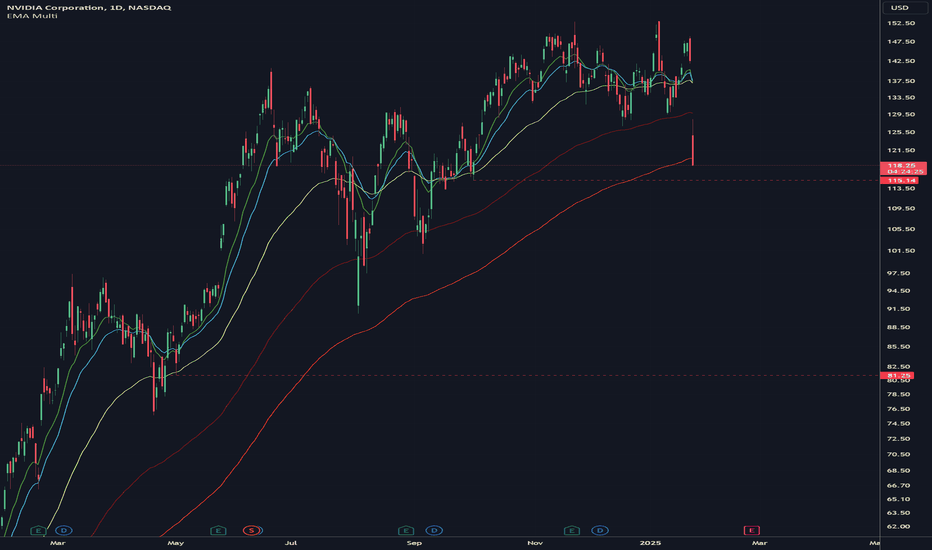The height and width of the screenshot is (550, 932).
Task: Click the Nov label on the time axis
Action: (535, 543)
